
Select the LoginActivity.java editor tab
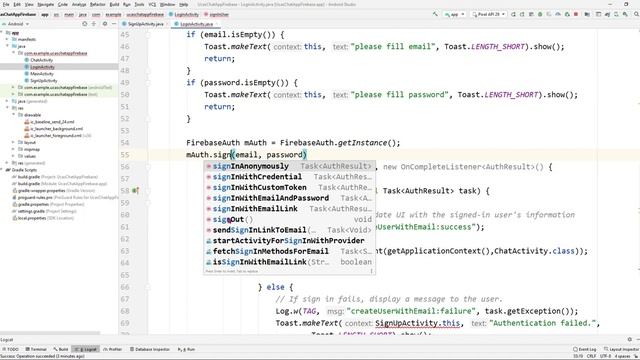(x=196, y=24)
